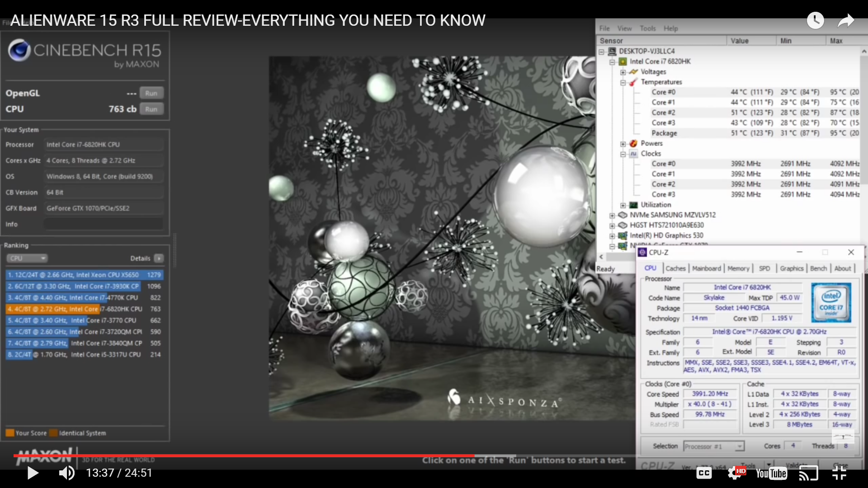
Task: Open the About tab in CPU-Z
Action: 843,268
